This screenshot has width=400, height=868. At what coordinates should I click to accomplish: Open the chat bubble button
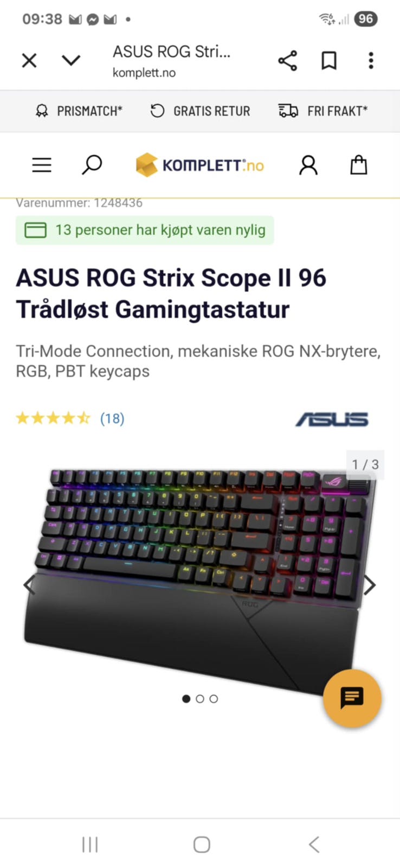point(352,698)
